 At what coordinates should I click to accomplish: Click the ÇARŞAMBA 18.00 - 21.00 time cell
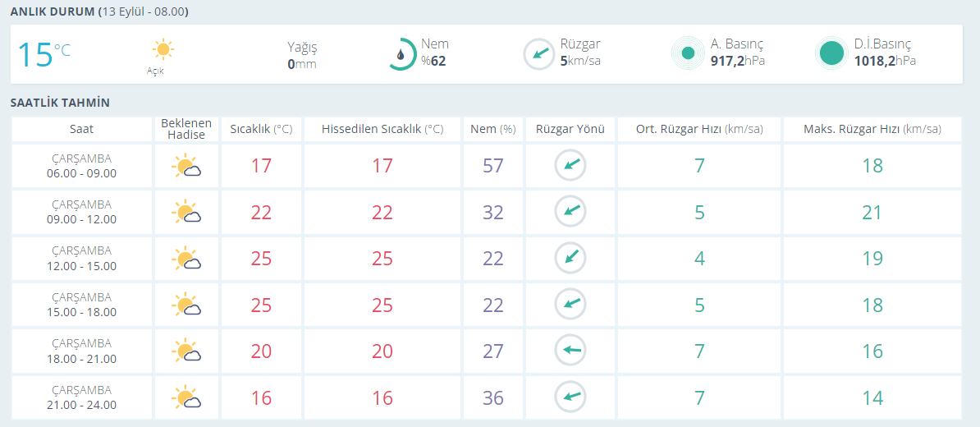click(x=82, y=351)
